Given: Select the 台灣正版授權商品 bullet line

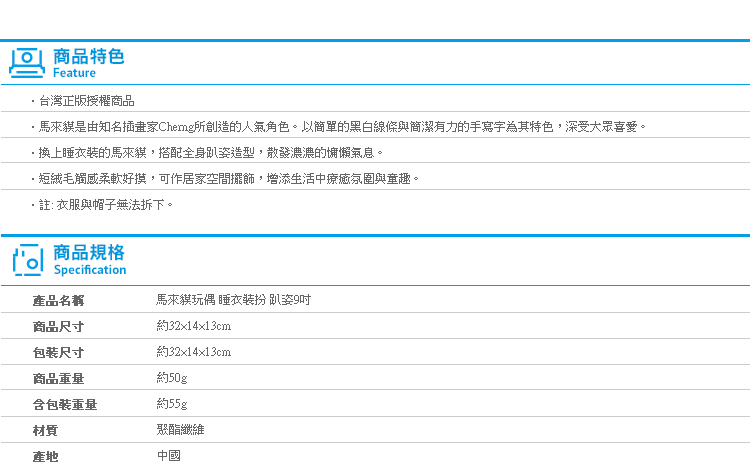Looking at the screenshot, I should coord(86,101).
